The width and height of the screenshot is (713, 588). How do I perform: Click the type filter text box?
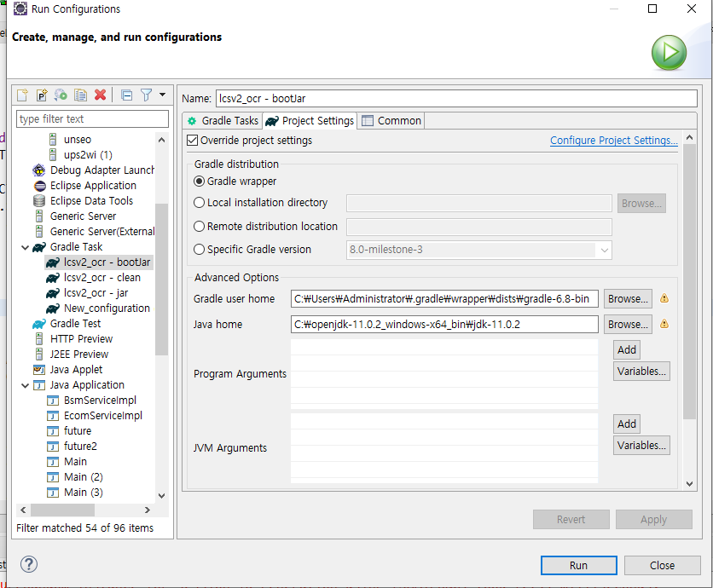tap(92, 119)
